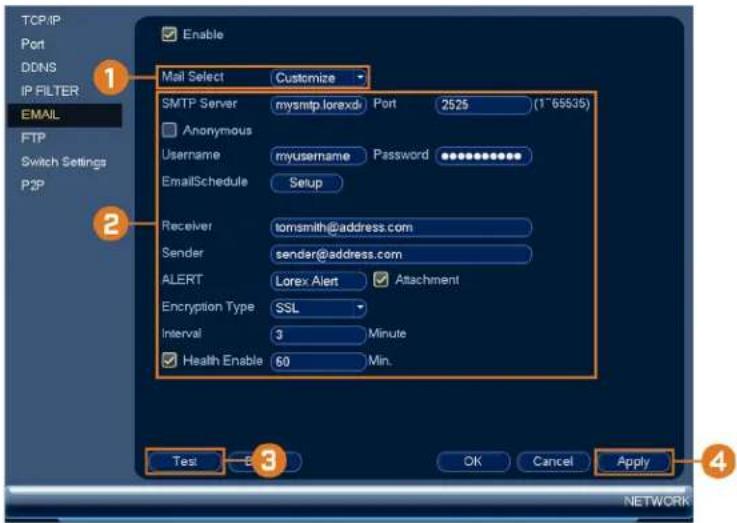The width and height of the screenshot is (737, 523).
Task: Open Switch Settings in sidebar
Action: pyautogui.click(x=63, y=162)
